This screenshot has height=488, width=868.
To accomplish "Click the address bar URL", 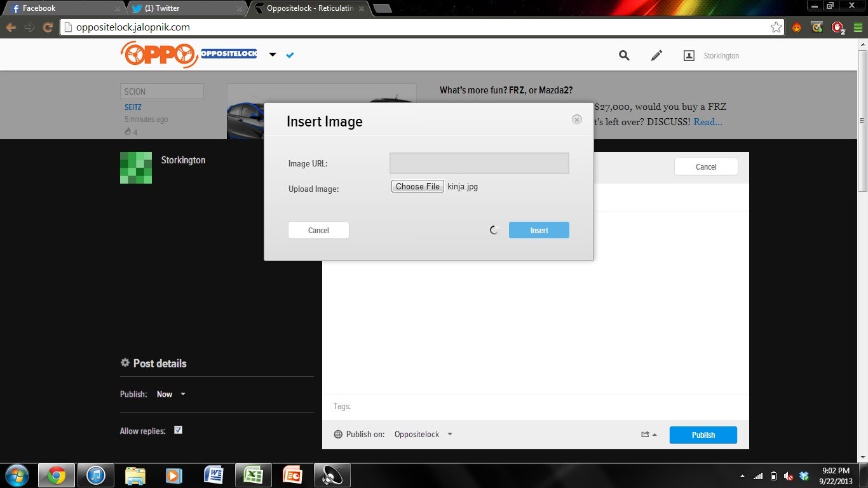I will [x=133, y=27].
